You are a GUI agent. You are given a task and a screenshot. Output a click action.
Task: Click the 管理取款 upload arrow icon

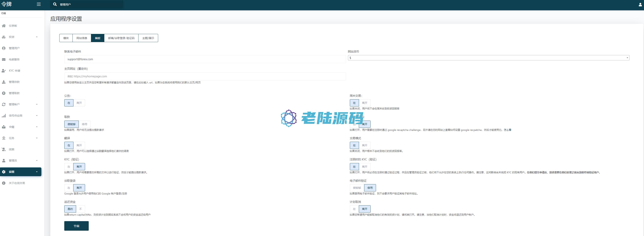(4, 93)
